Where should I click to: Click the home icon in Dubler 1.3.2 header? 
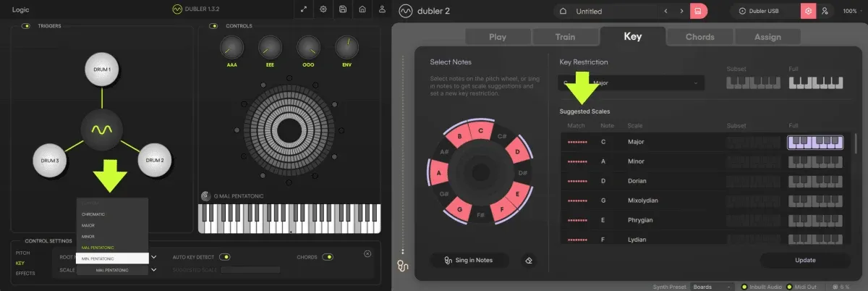click(x=362, y=9)
